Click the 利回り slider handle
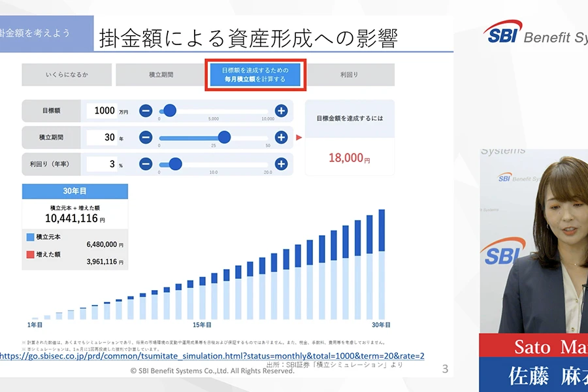Screen dimensions: 588x392 175,164
